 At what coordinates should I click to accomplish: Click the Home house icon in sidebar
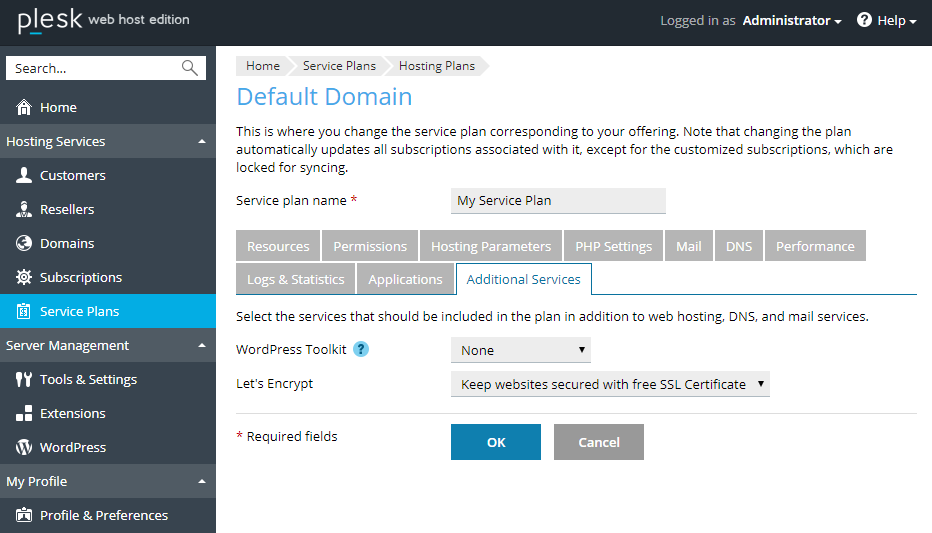point(24,107)
